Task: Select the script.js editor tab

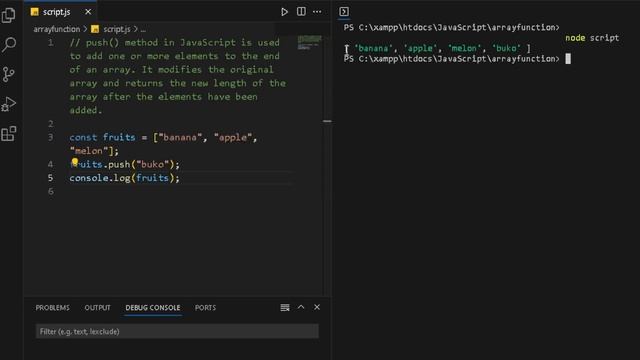Action: [60, 12]
